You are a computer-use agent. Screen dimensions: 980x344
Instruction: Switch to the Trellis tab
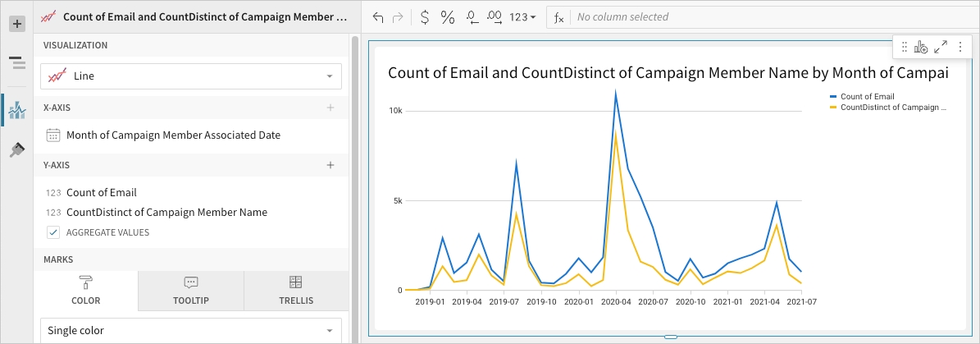296,291
